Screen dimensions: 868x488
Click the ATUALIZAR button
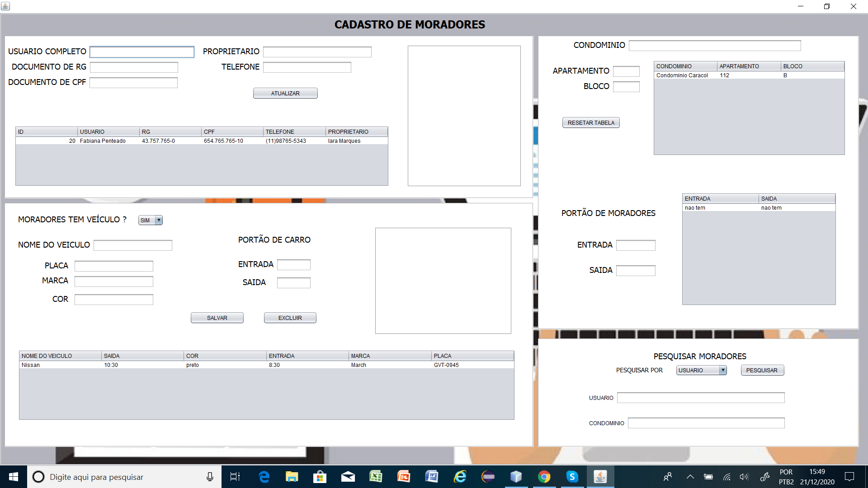click(x=285, y=93)
